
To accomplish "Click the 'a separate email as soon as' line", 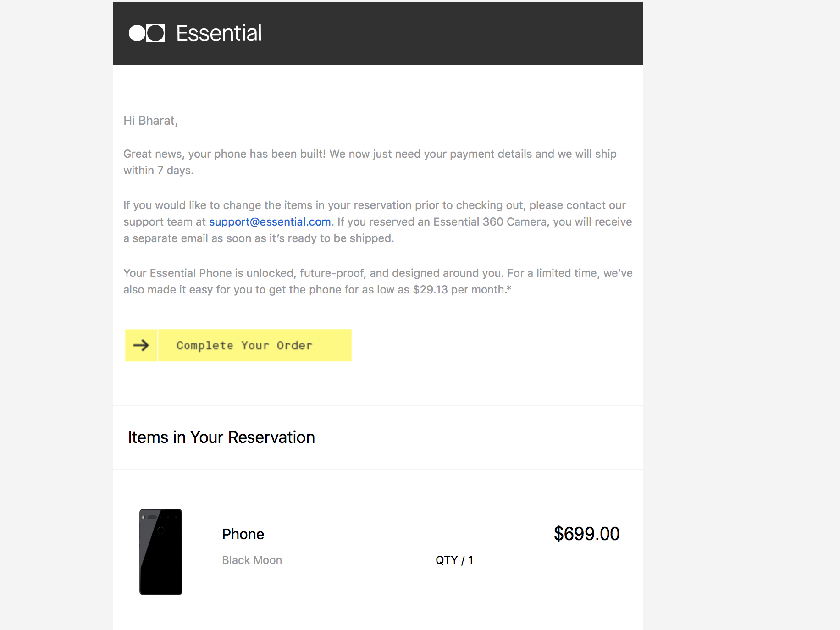I will click(259, 238).
